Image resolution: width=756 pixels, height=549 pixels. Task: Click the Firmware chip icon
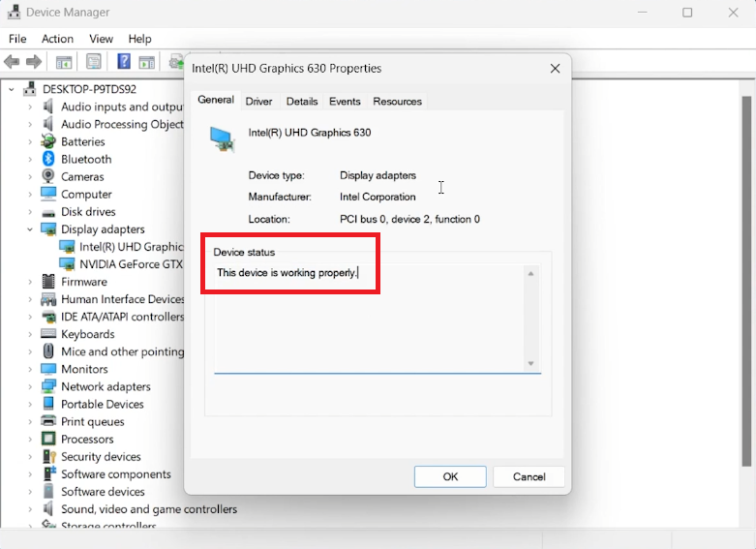pos(48,281)
